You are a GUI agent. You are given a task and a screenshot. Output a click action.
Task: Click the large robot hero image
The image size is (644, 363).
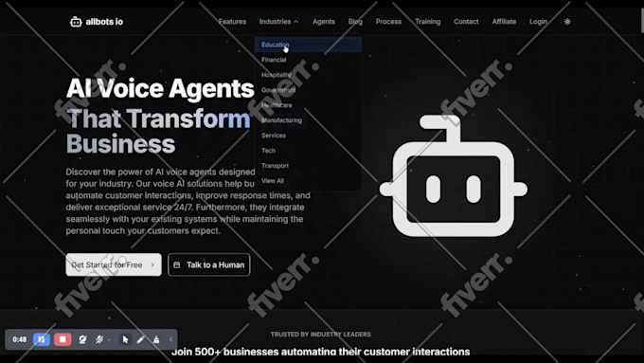pos(454,176)
